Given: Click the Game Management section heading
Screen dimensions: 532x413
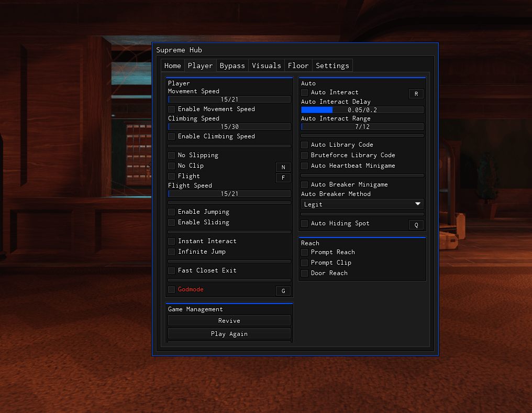Looking at the screenshot, I should tap(195, 309).
